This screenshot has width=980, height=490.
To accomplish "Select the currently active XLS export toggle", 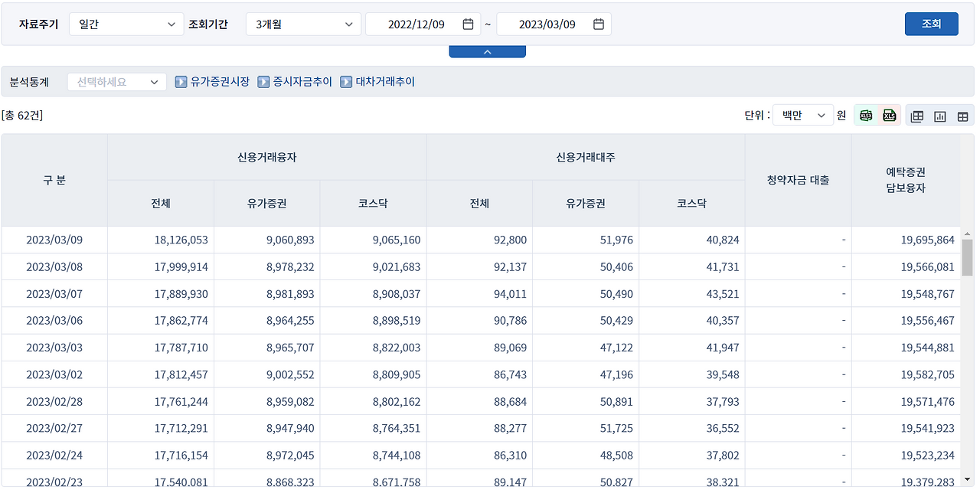I will coord(890,115).
